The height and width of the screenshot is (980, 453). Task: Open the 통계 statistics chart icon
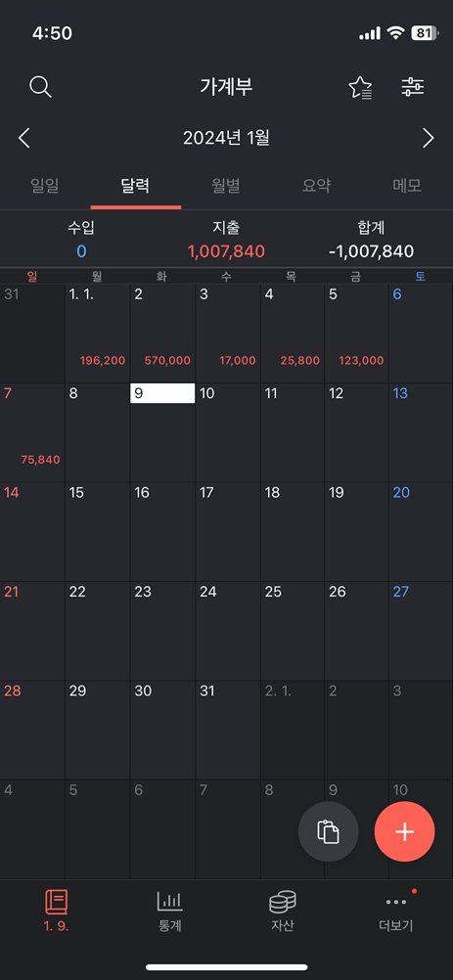[x=170, y=901]
